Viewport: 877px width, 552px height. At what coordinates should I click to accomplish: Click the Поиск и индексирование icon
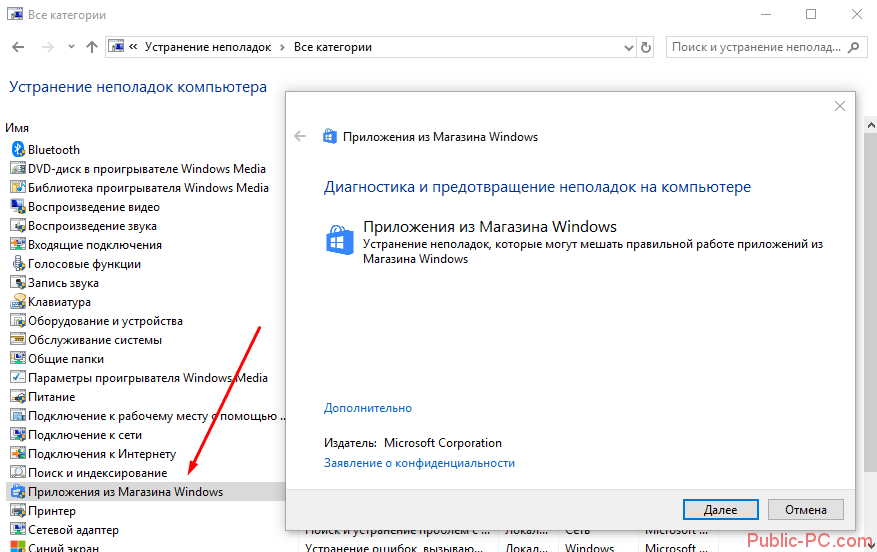(18, 473)
